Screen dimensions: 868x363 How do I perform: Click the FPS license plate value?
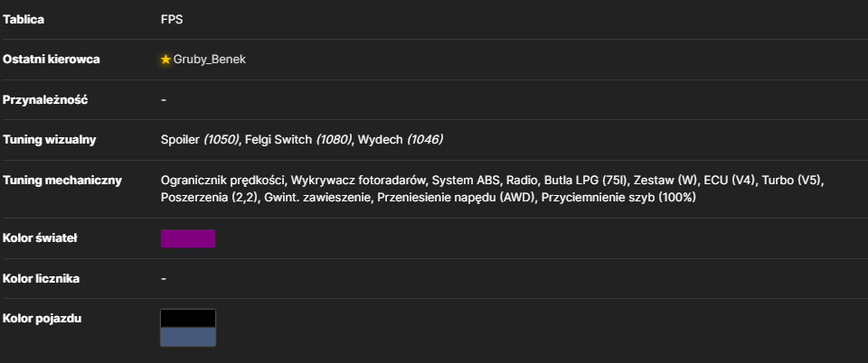click(x=172, y=19)
